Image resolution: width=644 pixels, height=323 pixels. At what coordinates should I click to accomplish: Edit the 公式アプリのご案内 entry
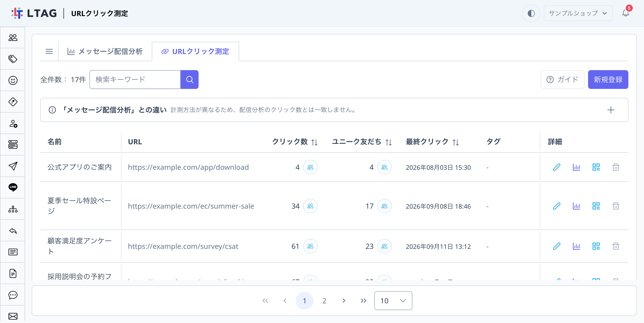pos(557,167)
